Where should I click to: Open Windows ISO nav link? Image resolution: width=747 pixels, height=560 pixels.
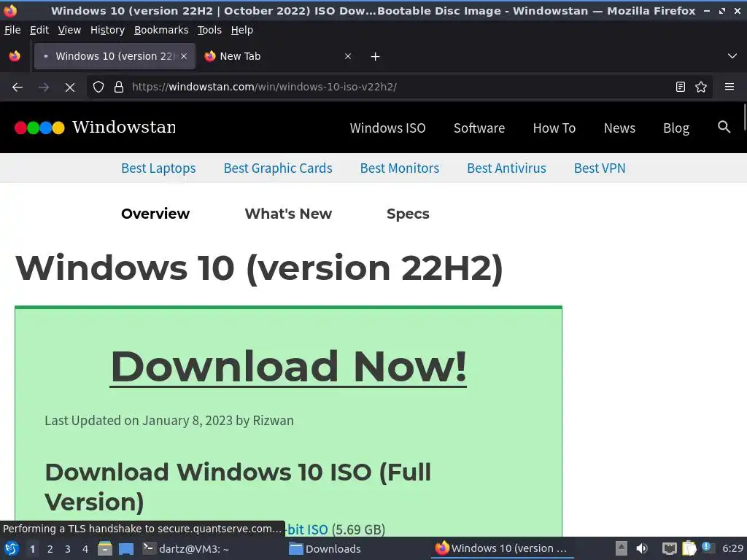coord(387,128)
